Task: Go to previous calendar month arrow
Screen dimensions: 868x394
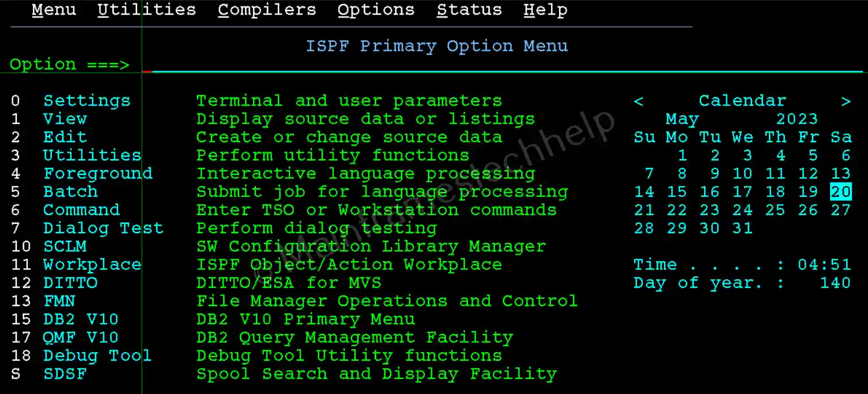Action: tap(638, 101)
